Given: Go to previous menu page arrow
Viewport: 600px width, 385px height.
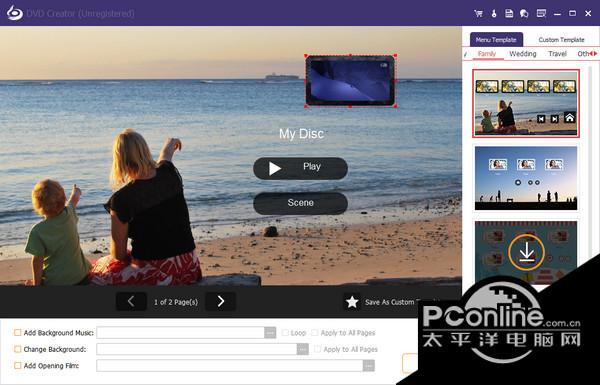Looking at the screenshot, I should click(x=131, y=302).
